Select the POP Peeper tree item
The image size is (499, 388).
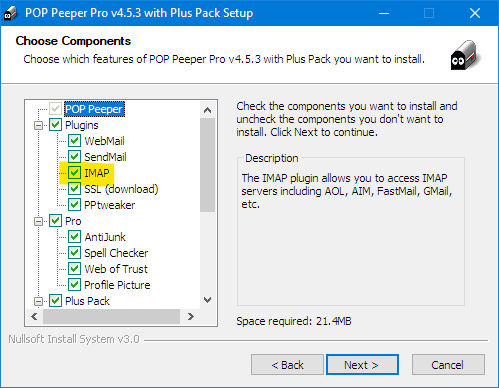click(x=94, y=109)
